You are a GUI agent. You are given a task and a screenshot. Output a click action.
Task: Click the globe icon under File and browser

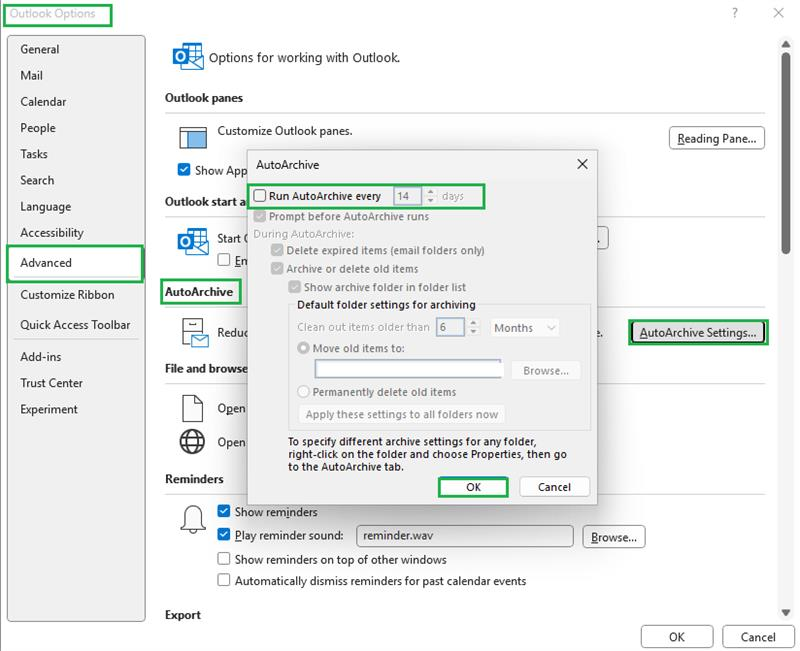(192, 441)
